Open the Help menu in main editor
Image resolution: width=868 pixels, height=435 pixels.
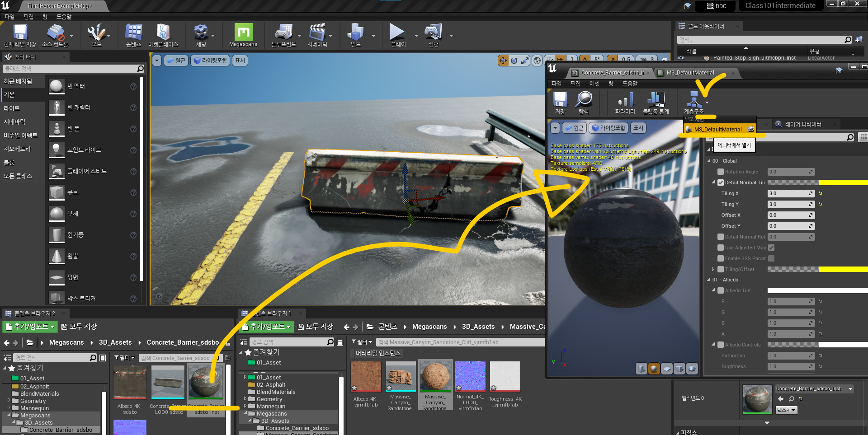click(64, 17)
